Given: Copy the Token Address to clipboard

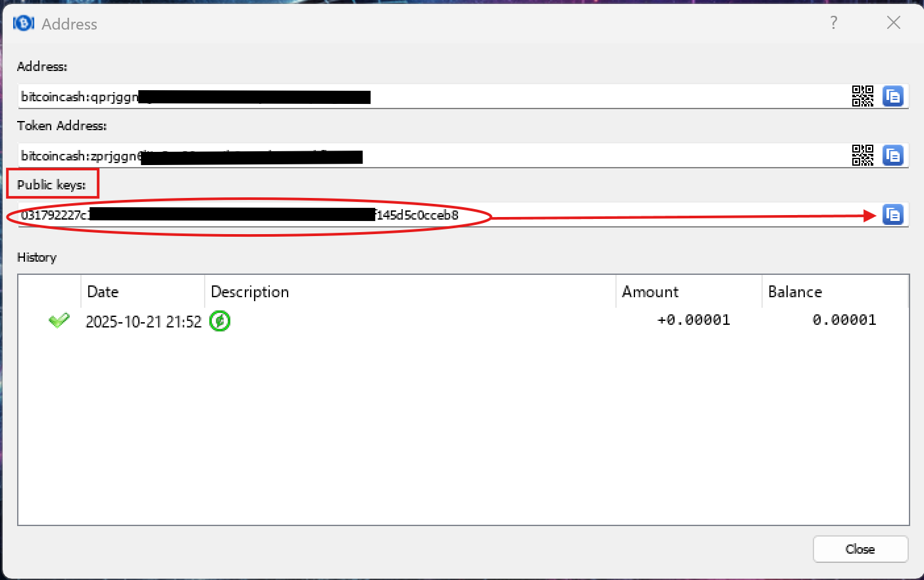Looking at the screenshot, I should [x=893, y=155].
